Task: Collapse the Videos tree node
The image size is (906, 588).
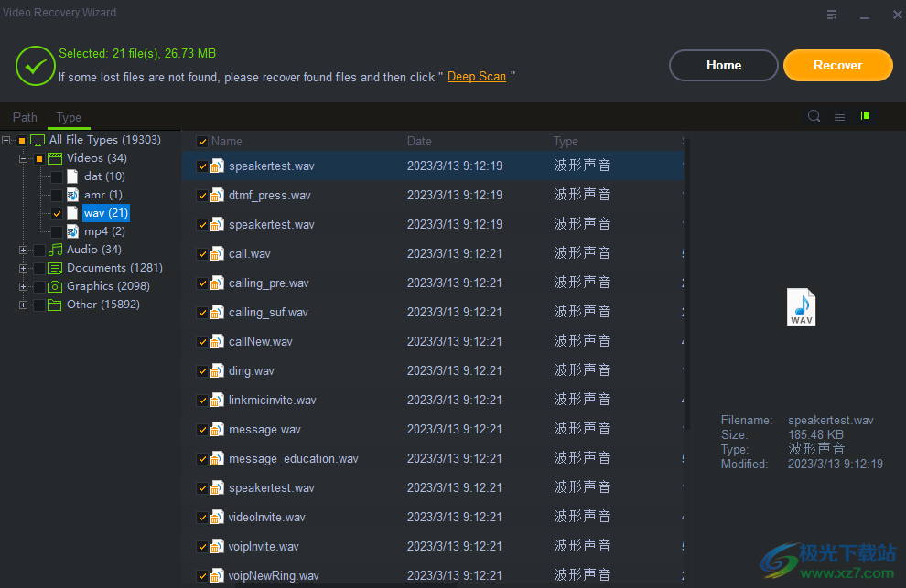Action: click(x=23, y=158)
